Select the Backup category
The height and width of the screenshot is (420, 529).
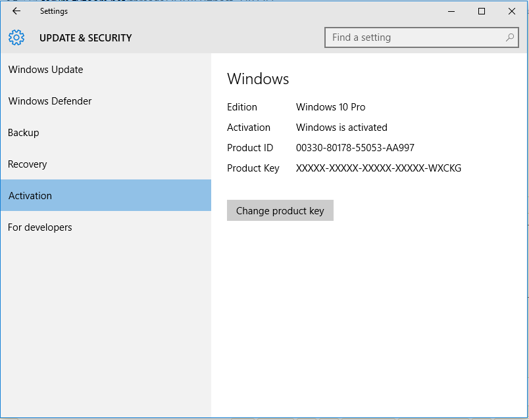tap(105, 133)
